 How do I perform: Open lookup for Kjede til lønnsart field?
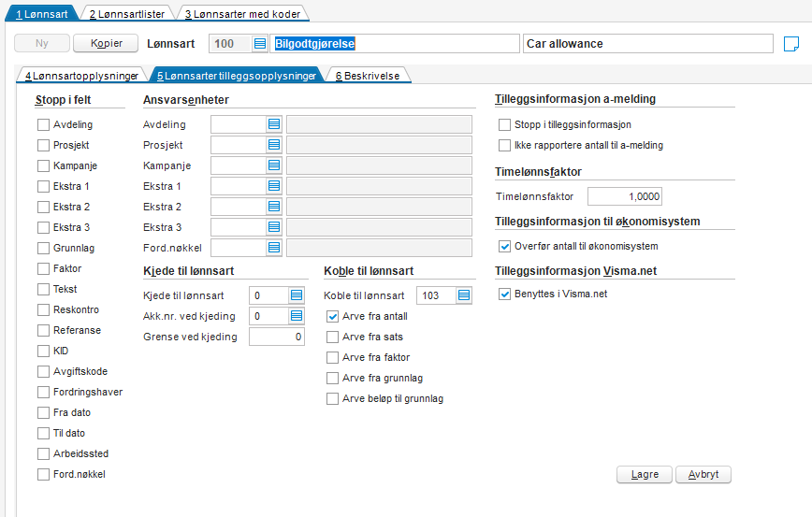pyautogui.click(x=297, y=295)
